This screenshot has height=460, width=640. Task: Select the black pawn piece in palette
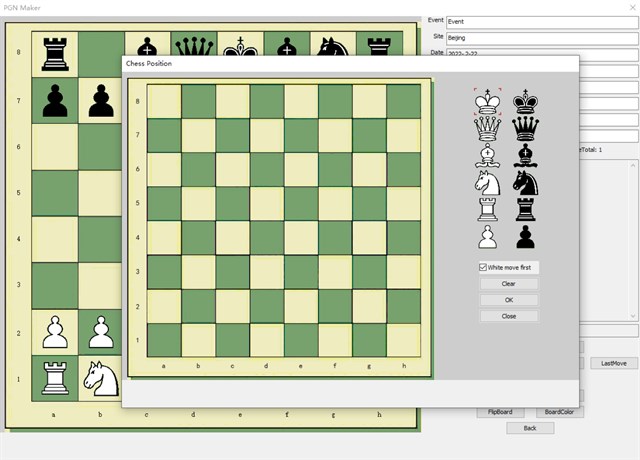tap(525, 237)
